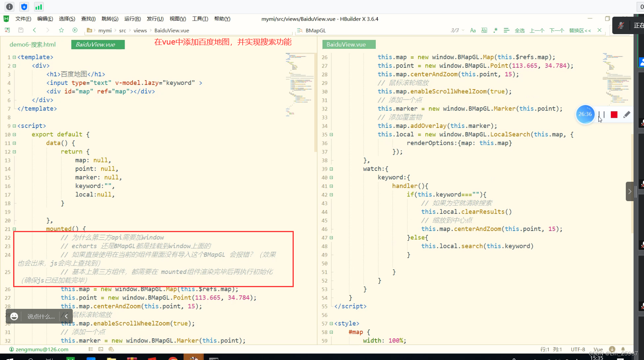644x360 pixels.
Task: Click the star bookmark icon
Action: tap(61, 30)
